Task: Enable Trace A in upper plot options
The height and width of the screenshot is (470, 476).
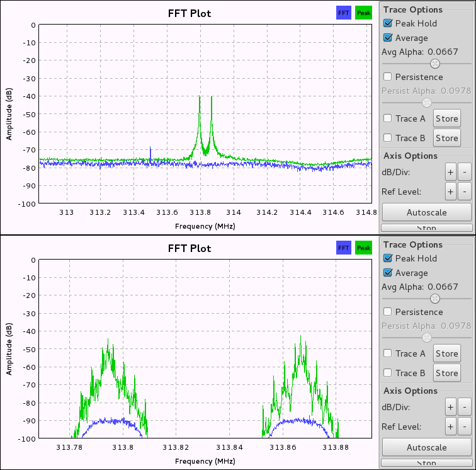Action: tap(388, 118)
